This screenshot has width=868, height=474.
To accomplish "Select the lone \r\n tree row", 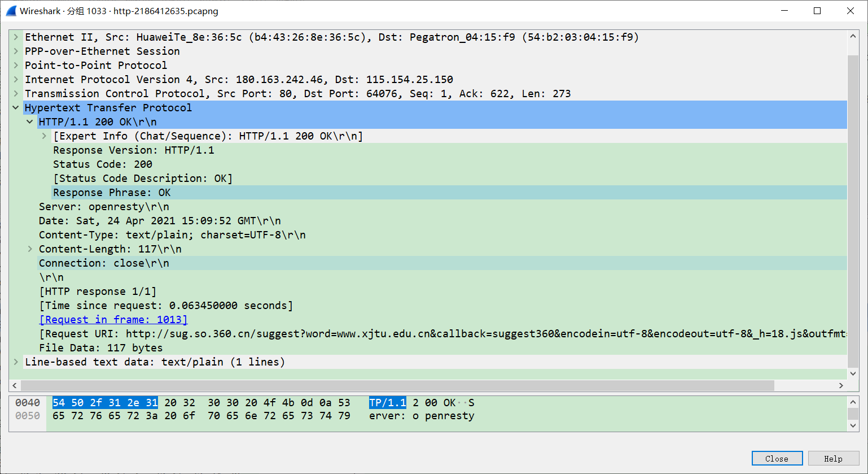I will (x=442, y=277).
